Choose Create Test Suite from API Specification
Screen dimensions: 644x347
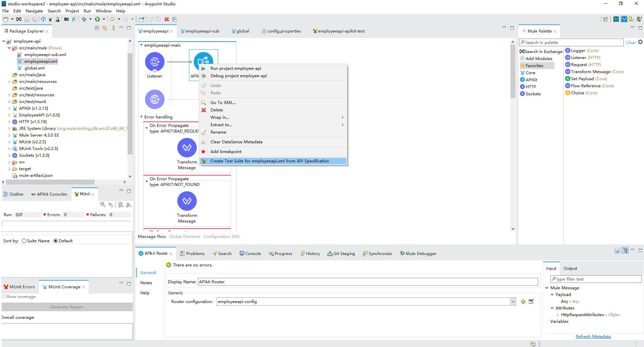pos(273,161)
